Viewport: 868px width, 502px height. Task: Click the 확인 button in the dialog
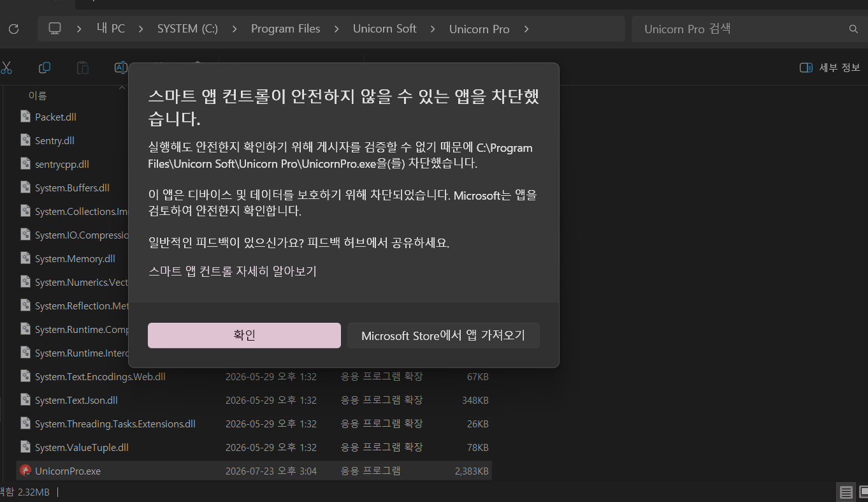coord(244,336)
